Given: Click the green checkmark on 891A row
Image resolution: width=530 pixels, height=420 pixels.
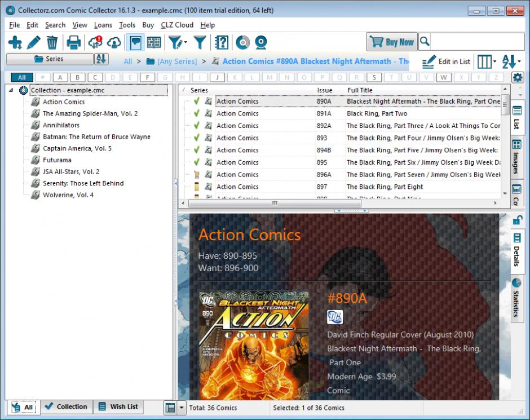Looking at the screenshot, I should [196, 113].
